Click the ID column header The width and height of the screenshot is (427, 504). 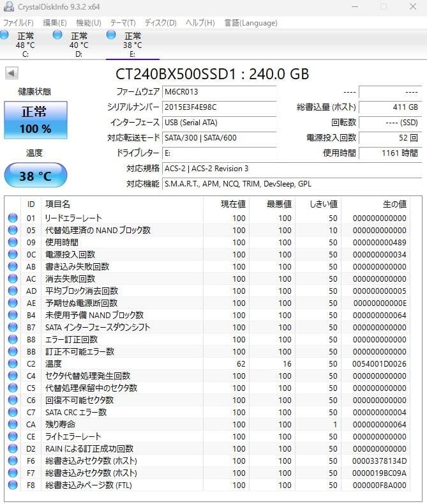(x=31, y=204)
